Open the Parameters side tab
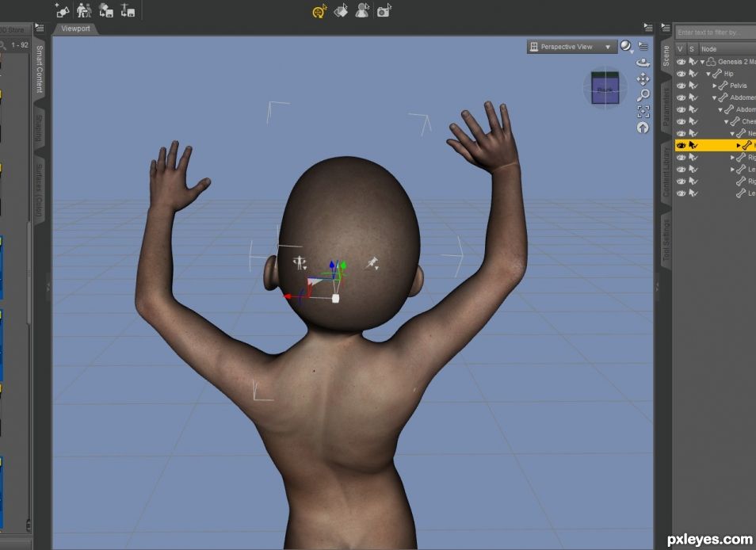 [x=666, y=107]
